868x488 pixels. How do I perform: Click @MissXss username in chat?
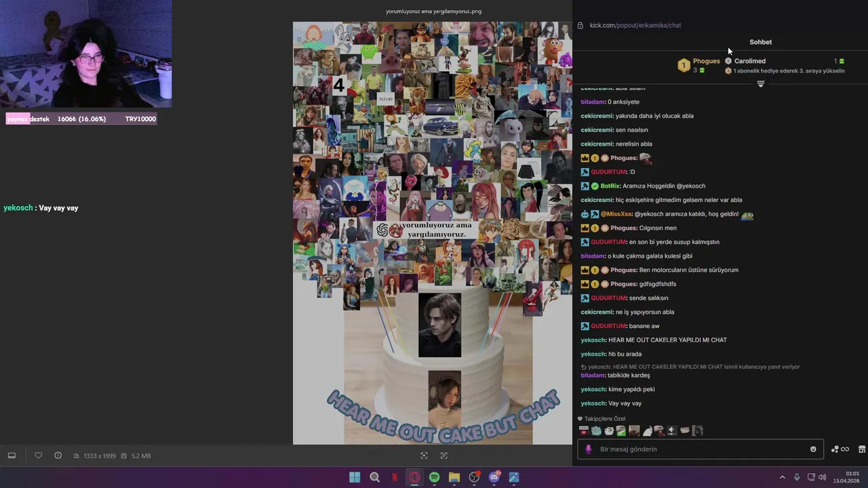(x=616, y=214)
